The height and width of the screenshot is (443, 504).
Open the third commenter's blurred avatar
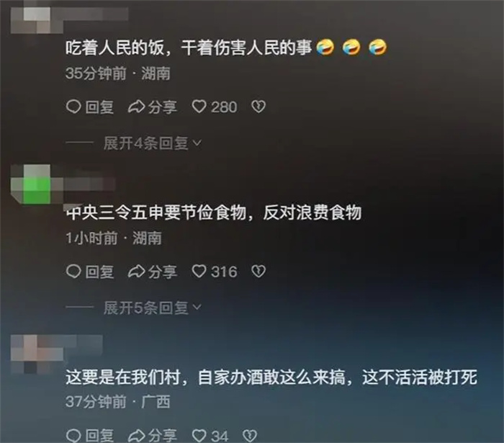point(37,354)
